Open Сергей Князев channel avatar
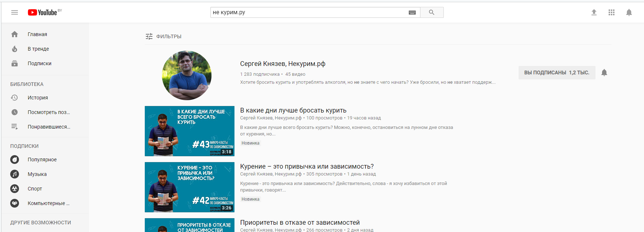Screen dimensions: 644x232 [x=187, y=75]
